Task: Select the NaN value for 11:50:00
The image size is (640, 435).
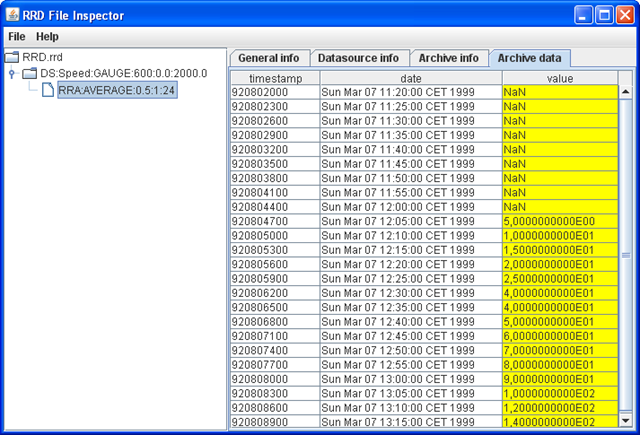Action: pos(560,178)
